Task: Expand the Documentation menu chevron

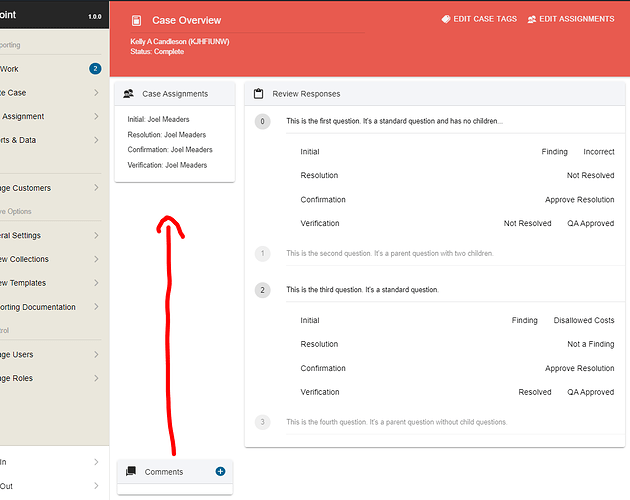Action: pos(96,307)
